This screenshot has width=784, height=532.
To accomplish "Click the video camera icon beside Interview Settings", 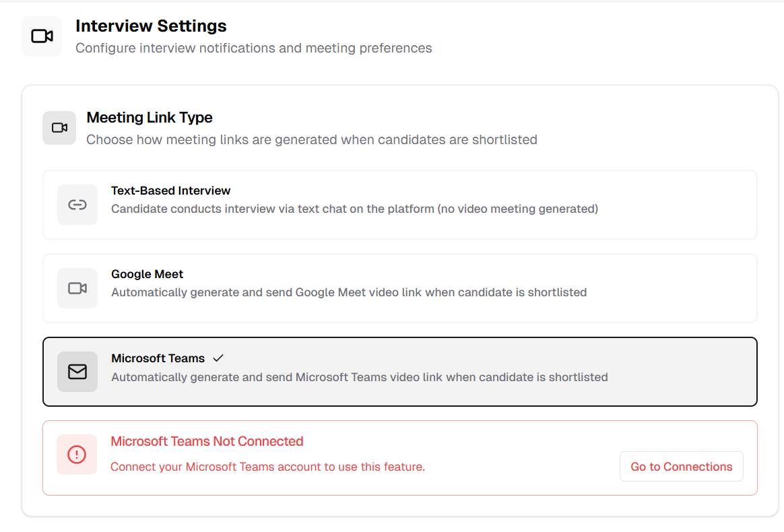I will click(x=41, y=36).
